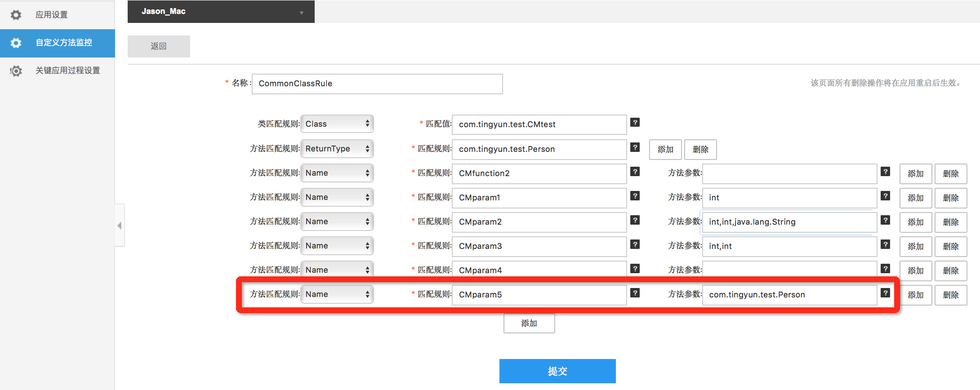The height and width of the screenshot is (390, 980).
Task: Click help icon beside com.tingyun.test.Person parameter field
Action: 885,293
